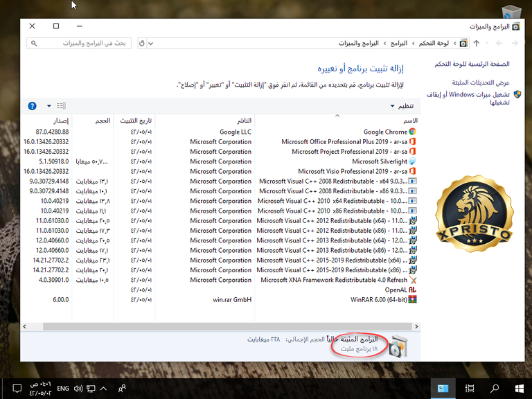Click the Microsoft XNA Framework icon
The height and width of the screenshot is (399, 532).
(413, 280)
